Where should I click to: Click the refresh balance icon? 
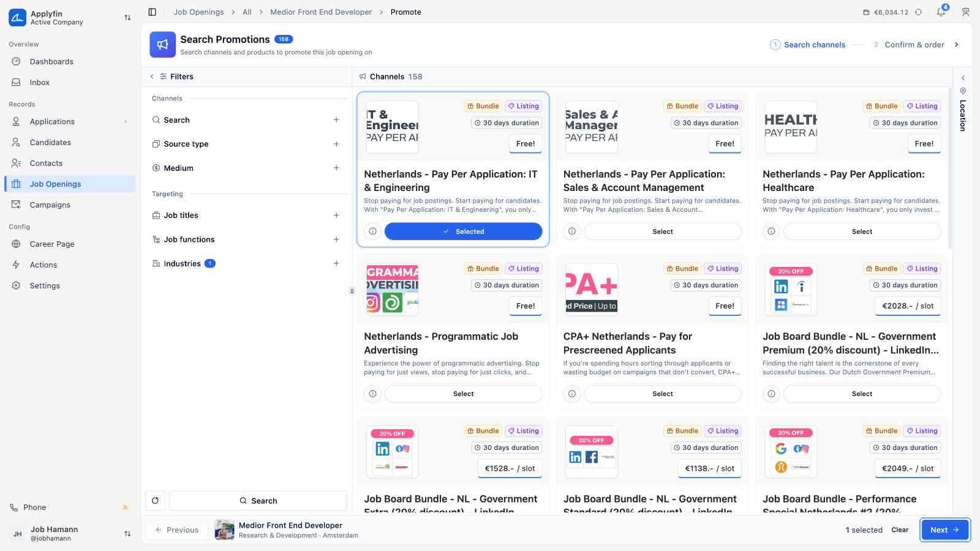click(918, 12)
